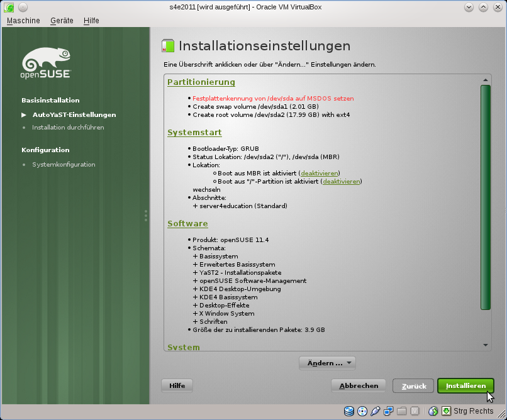
Task: Click the "server4education (Standard)" entry
Action: click(243, 206)
